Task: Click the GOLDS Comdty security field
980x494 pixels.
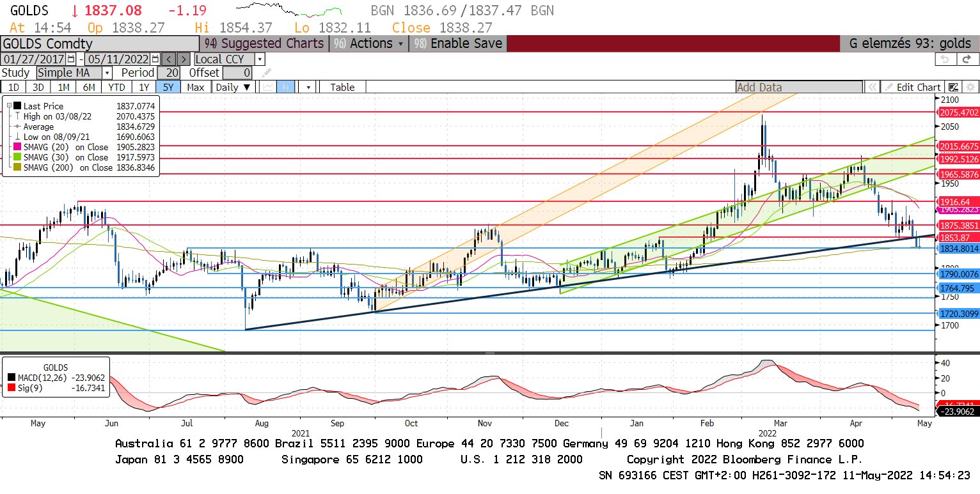Action: 99,43
